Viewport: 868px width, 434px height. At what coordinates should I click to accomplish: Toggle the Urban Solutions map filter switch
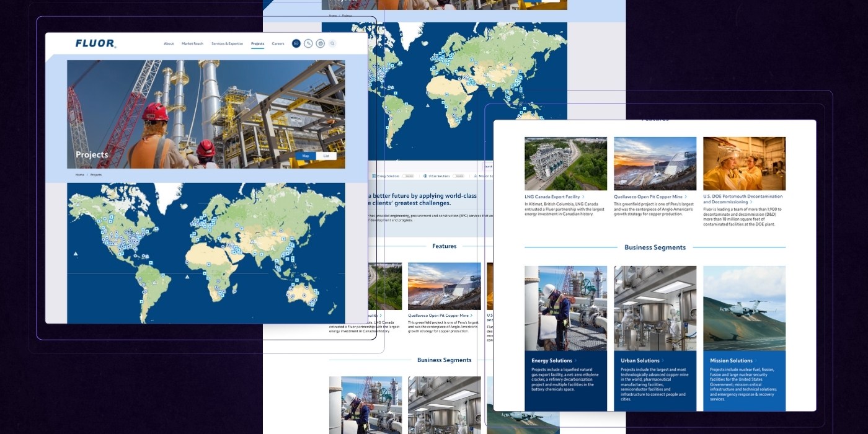point(458,176)
